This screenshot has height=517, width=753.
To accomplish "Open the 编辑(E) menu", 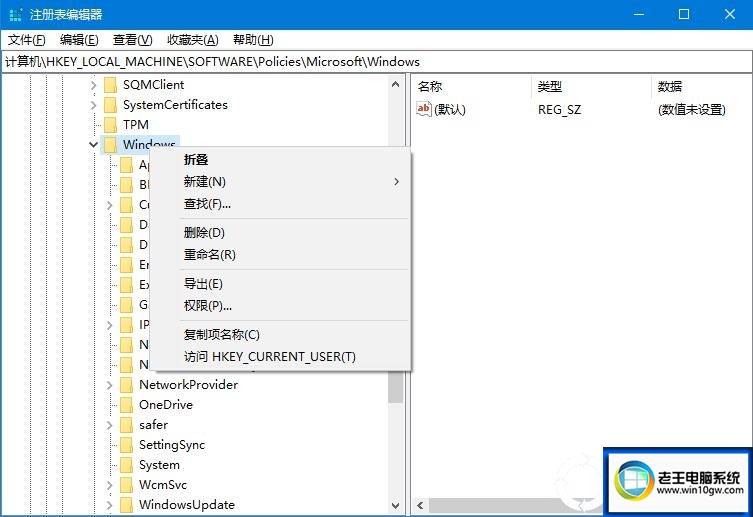I will pos(79,40).
